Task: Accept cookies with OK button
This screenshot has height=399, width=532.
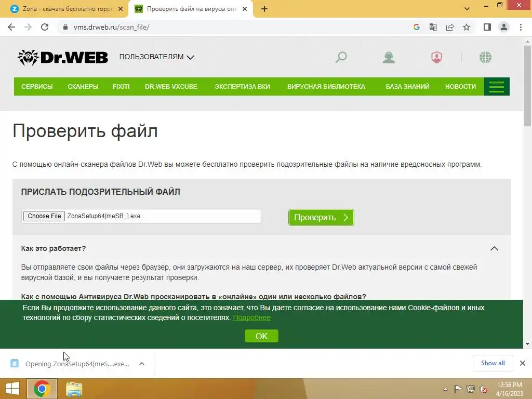Action: pyautogui.click(x=261, y=336)
